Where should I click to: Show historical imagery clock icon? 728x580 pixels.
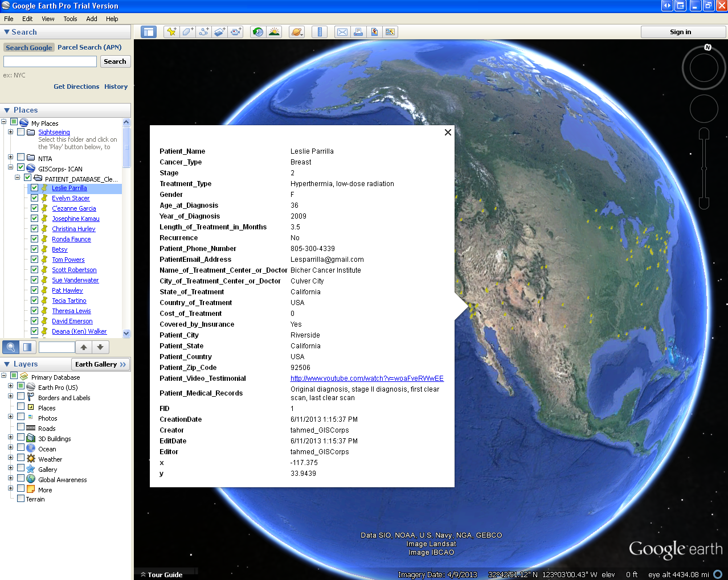coord(258,32)
